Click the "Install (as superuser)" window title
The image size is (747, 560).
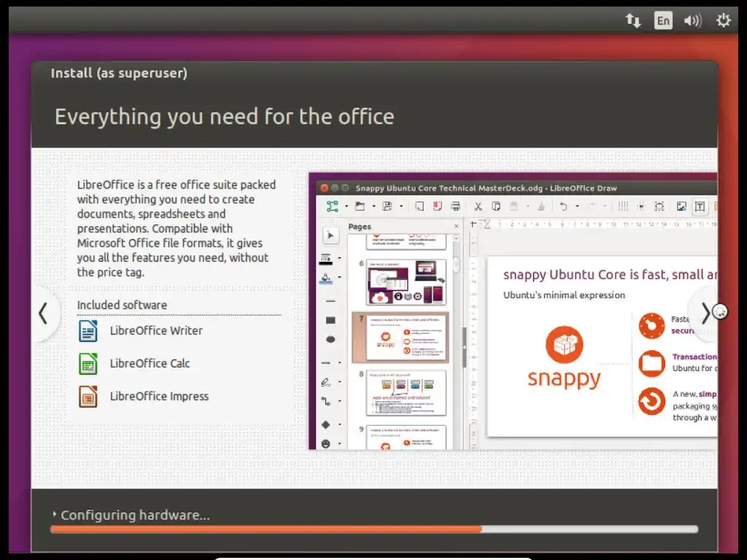[119, 73]
